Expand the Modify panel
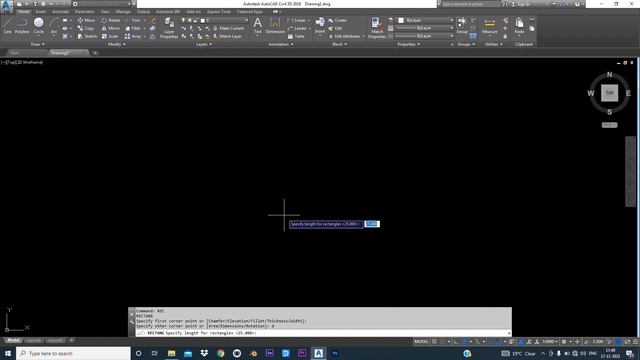Viewport: 640px width, 360px height. pyautogui.click(x=116, y=44)
